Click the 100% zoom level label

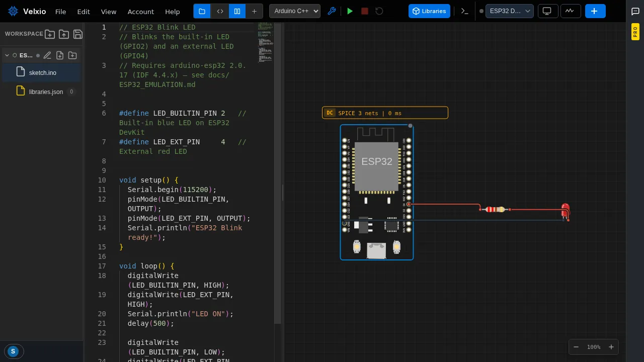[x=594, y=347]
